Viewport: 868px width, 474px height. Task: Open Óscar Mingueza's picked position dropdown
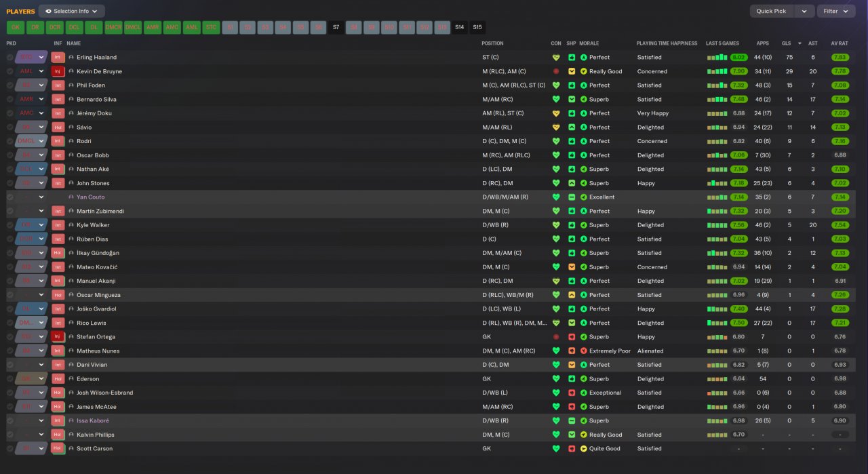[x=31, y=295]
